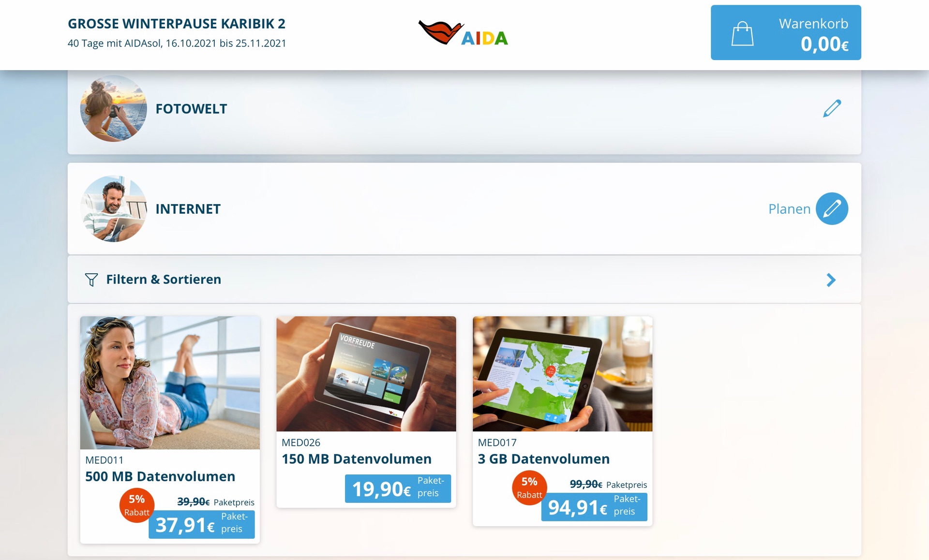Select the 19,90€ Paketpreis button

398,488
